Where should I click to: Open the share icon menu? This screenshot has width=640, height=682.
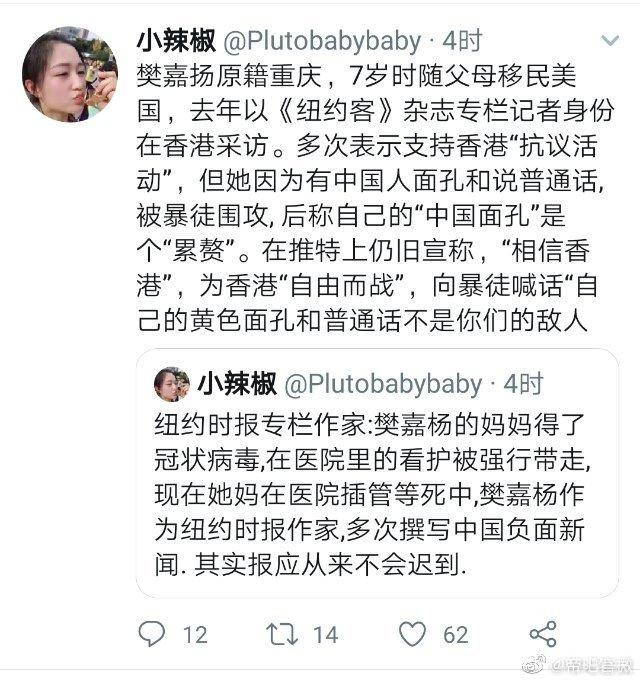[x=543, y=634]
